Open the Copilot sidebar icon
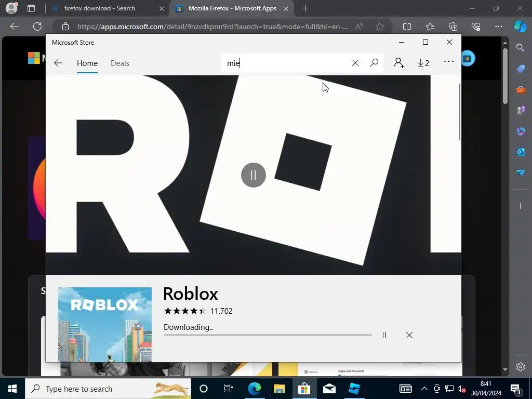 click(520, 26)
